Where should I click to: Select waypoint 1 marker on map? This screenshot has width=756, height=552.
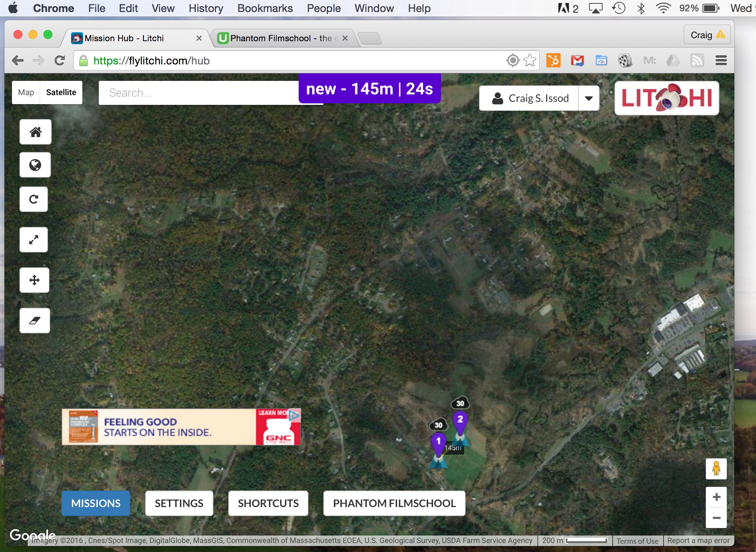(438, 445)
